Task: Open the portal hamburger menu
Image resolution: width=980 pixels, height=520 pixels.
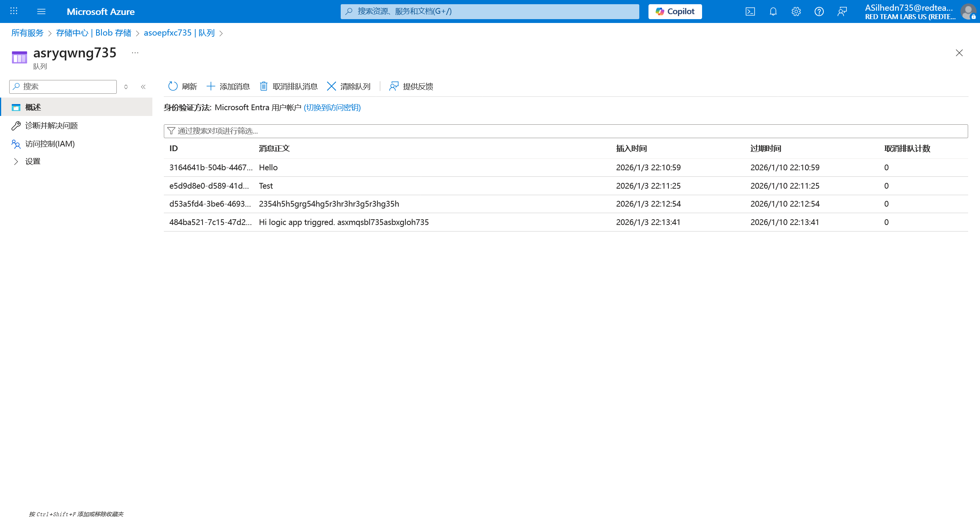Action: [41, 11]
